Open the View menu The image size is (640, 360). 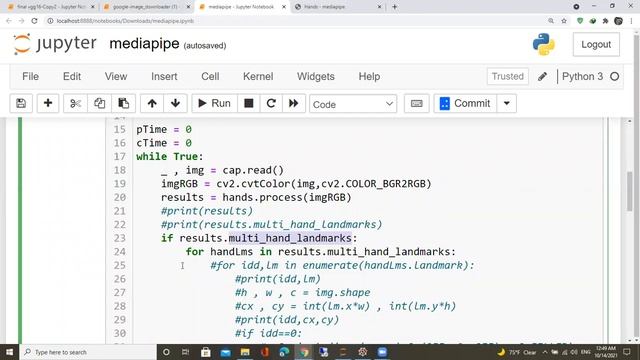tap(116, 76)
